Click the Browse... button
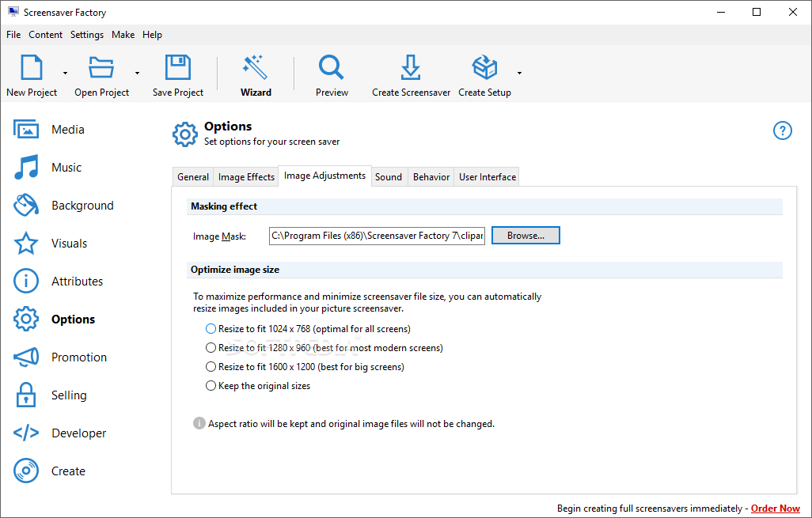812x518 pixels. tap(526, 236)
